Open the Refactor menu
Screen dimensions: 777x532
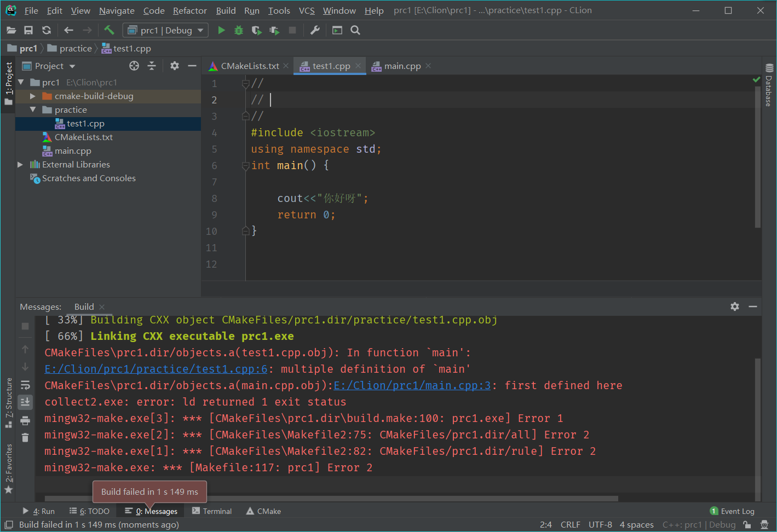pos(189,10)
